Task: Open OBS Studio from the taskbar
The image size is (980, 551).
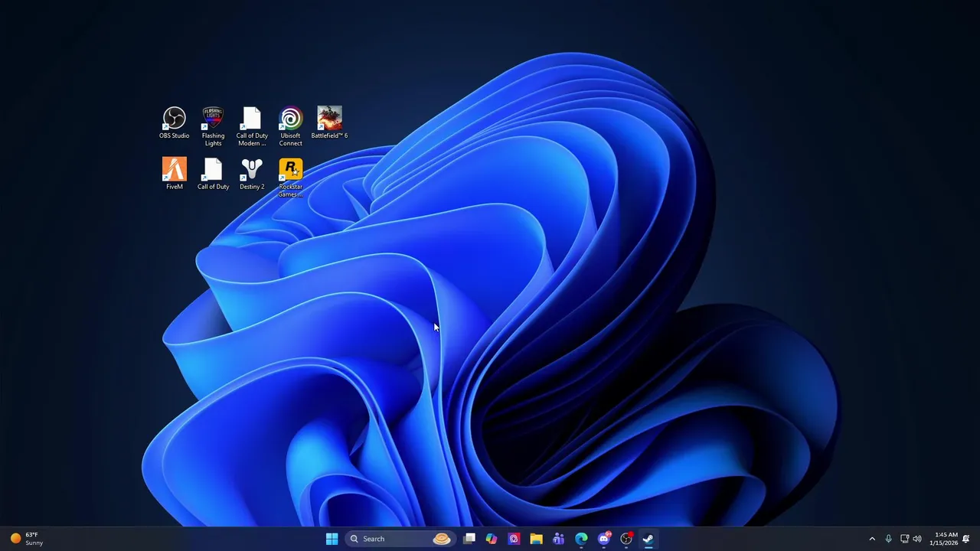Action: coord(626,539)
